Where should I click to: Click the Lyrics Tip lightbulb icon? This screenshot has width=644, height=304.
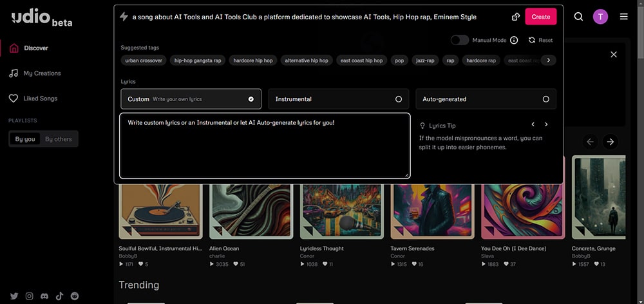pos(422,126)
